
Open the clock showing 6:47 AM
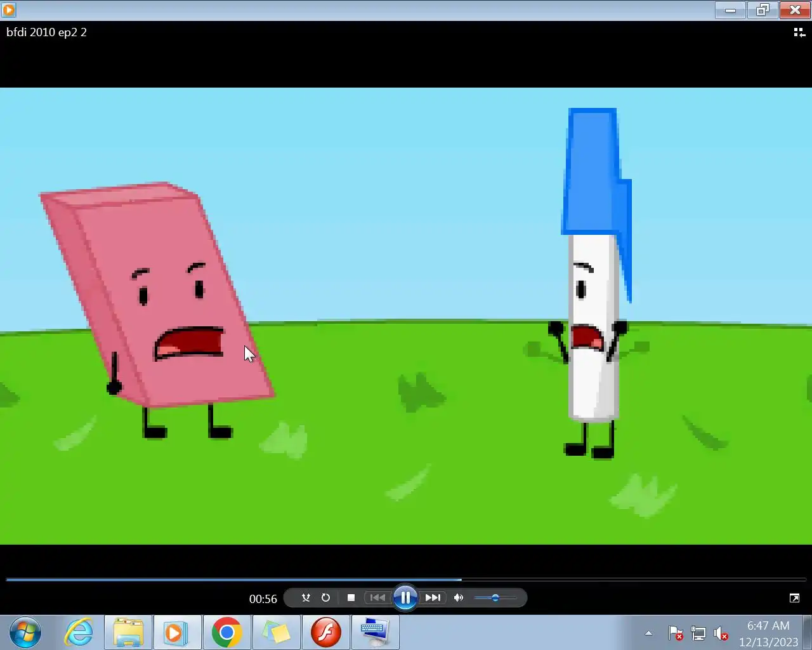768,626
